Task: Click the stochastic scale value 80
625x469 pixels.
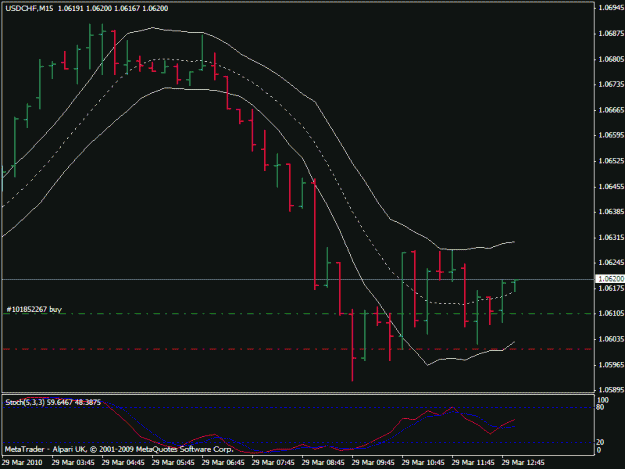Action: [601, 407]
